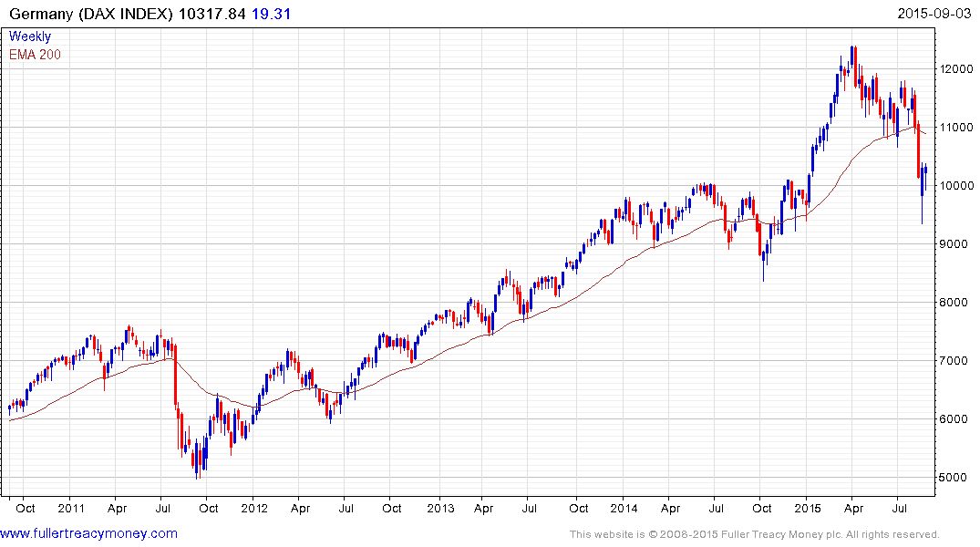Click the 'EMA 200' indicator label

click(x=35, y=55)
